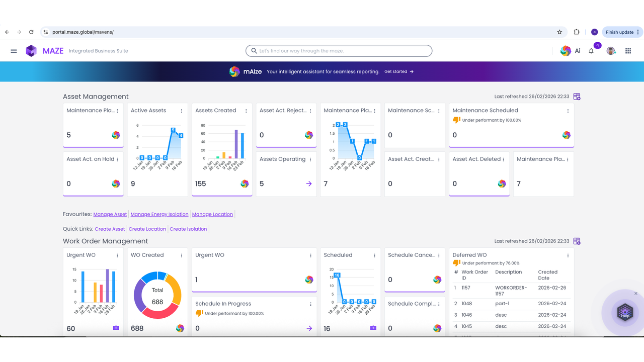Reload the browser page

point(31,32)
